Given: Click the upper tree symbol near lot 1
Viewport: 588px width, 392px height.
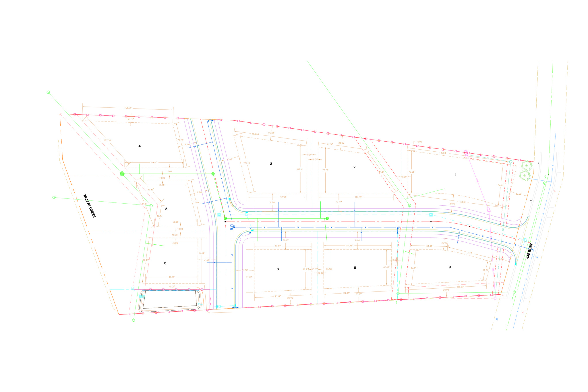Looking at the screenshot, I should coord(527,166).
